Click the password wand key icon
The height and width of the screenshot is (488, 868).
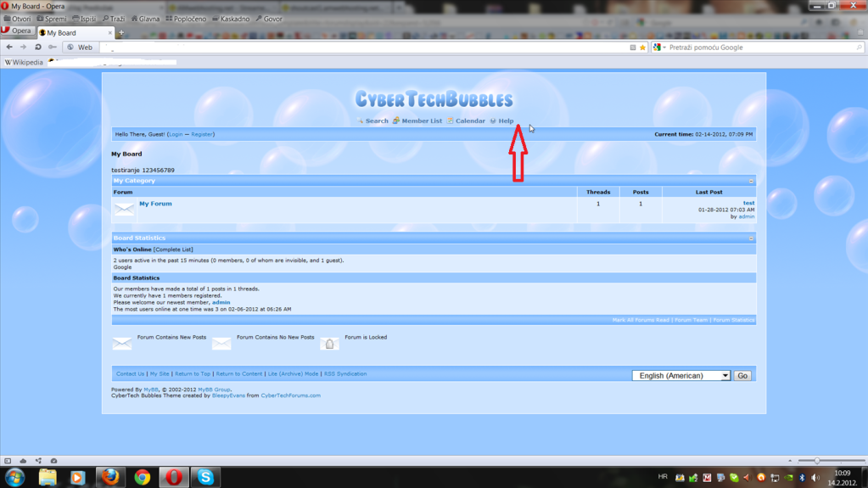click(x=53, y=47)
